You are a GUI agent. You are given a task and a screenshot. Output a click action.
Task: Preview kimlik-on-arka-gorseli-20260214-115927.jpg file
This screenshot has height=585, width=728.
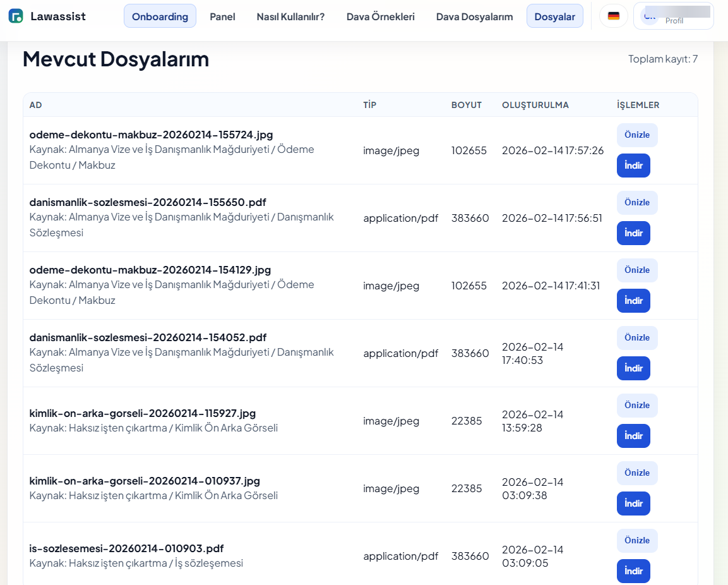click(x=637, y=405)
